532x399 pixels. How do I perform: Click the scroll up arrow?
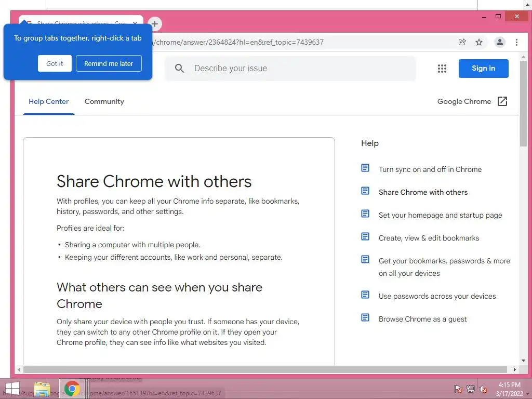[523, 57]
